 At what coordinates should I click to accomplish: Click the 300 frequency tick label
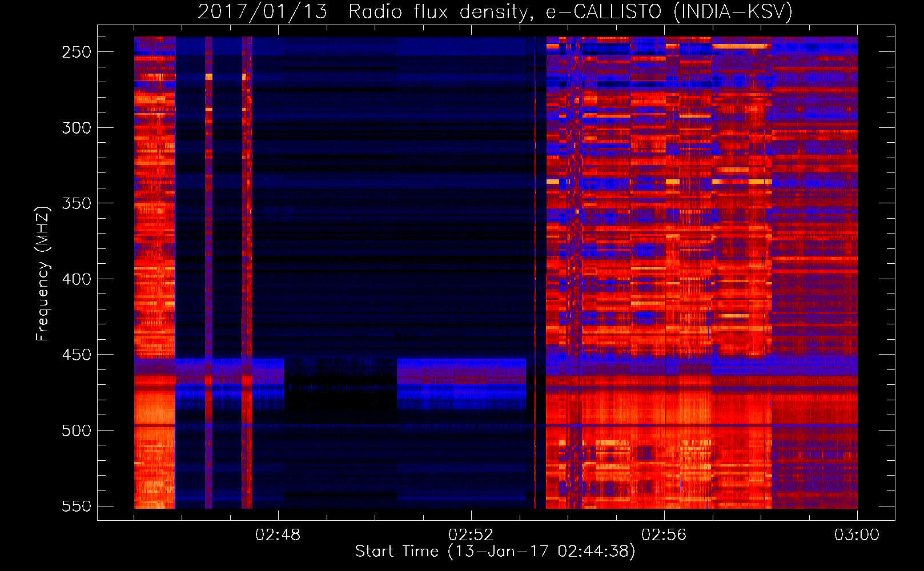pos(77,128)
